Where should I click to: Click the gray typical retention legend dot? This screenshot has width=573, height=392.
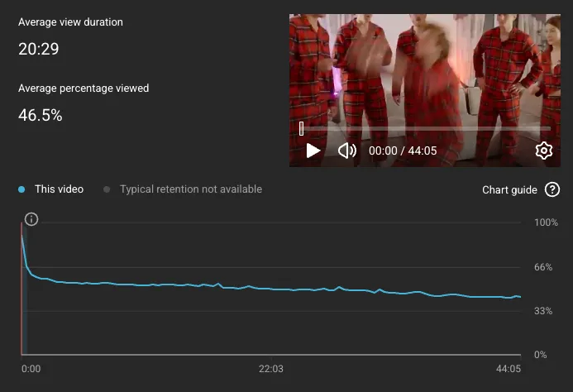tap(107, 189)
